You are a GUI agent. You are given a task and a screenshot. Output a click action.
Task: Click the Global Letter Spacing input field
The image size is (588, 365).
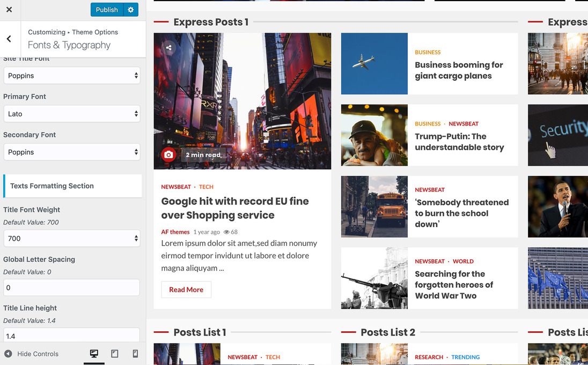[72, 288]
